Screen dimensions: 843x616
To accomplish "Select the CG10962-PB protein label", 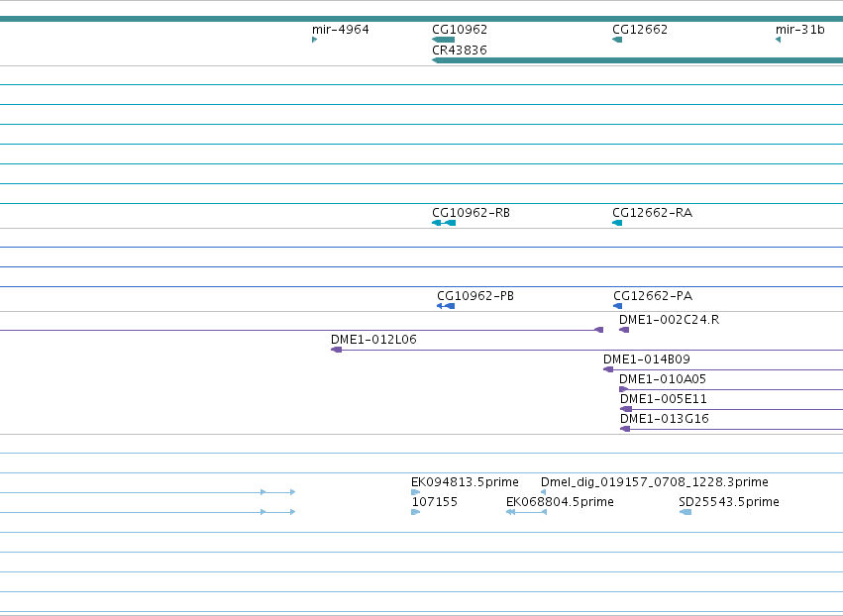I will [x=475, y=296].
